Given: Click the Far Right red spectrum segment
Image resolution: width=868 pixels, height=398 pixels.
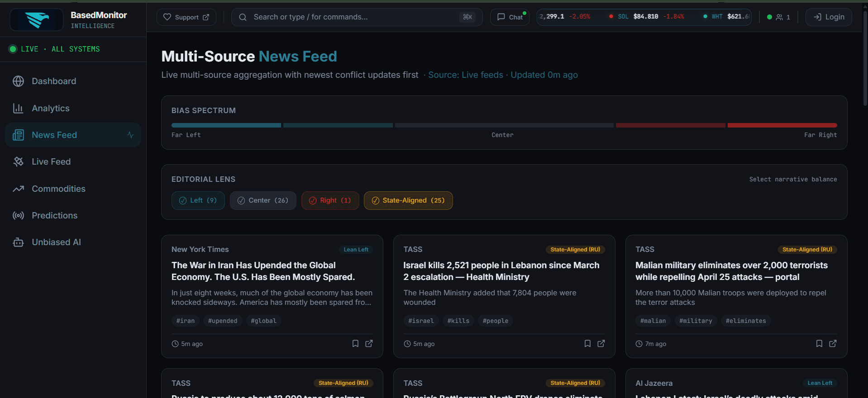Looking at the screenshot, I should tap(782, 125).
